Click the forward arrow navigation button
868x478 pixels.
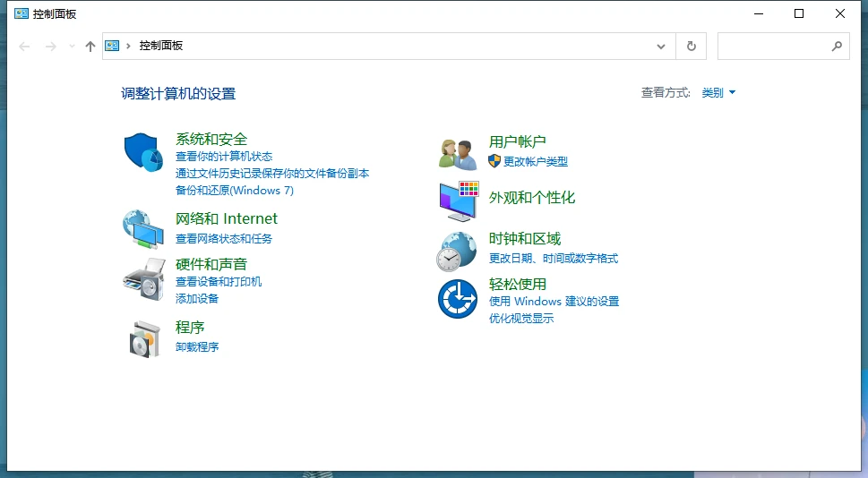click(50, 47)
